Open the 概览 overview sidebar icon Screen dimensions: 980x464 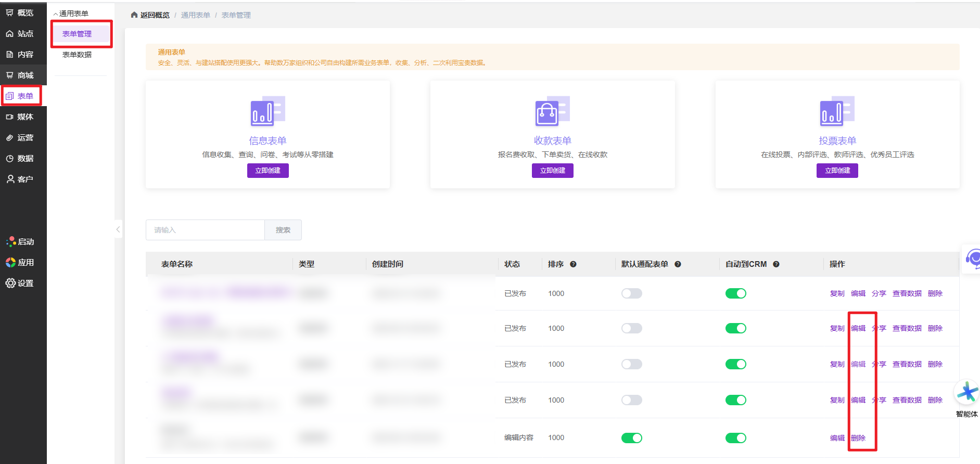click(x=10, y=12)
